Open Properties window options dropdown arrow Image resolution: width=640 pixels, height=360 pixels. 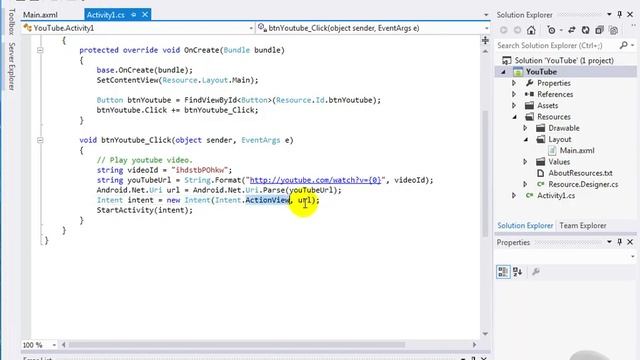point(609,242)
